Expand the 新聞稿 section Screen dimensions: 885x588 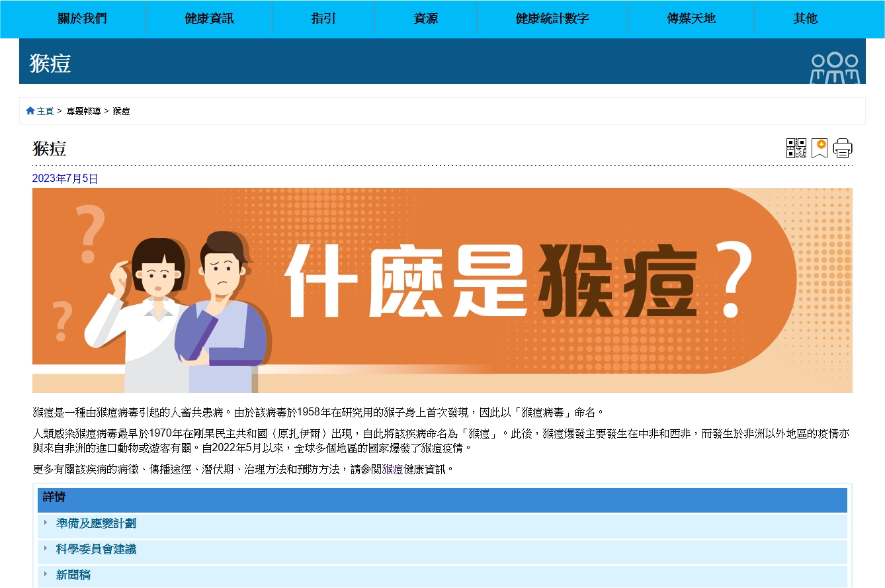[73, 575]
